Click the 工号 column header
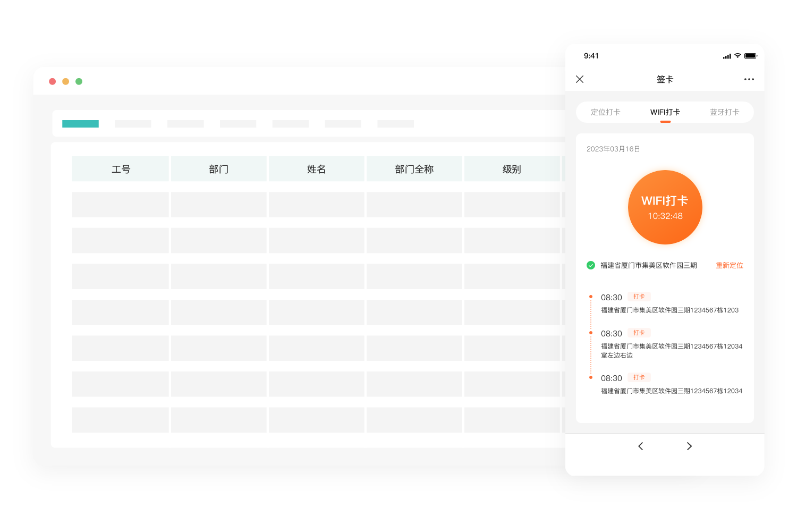Image resolution: width=797 pixels, height=532 pixels. [x=121, y=169]
